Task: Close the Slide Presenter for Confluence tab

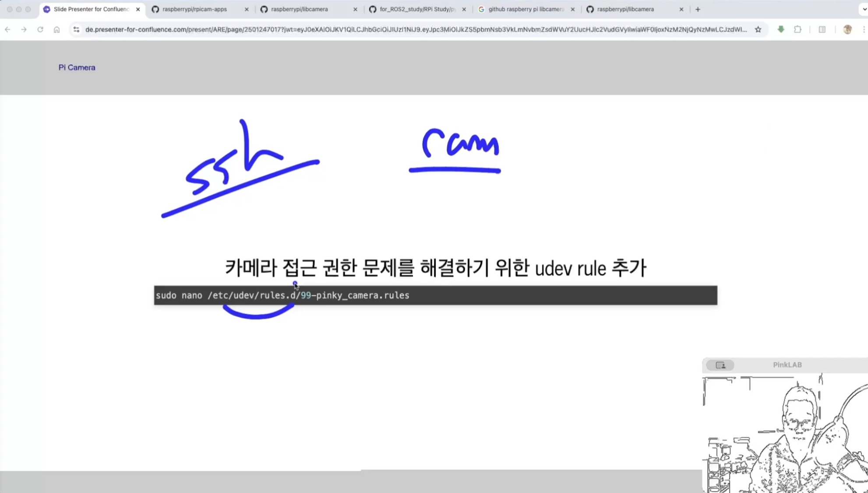Action: pyautogui.click(x=138, y=9)
